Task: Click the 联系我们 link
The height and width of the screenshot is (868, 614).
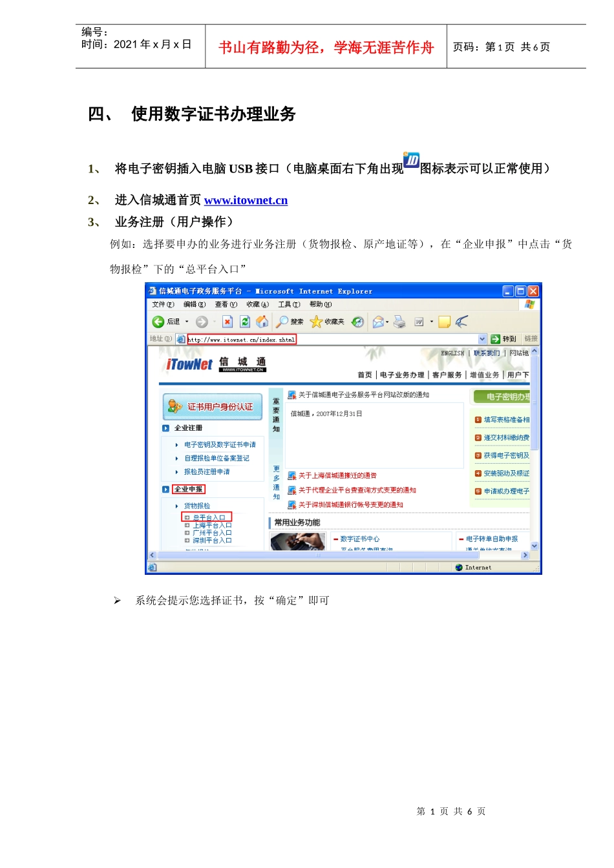Action: coord(487,353)
